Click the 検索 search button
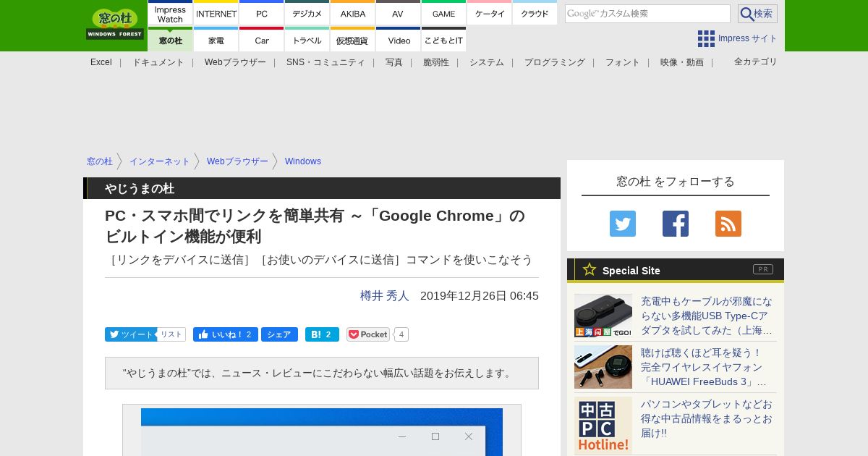 coord(757,14)
